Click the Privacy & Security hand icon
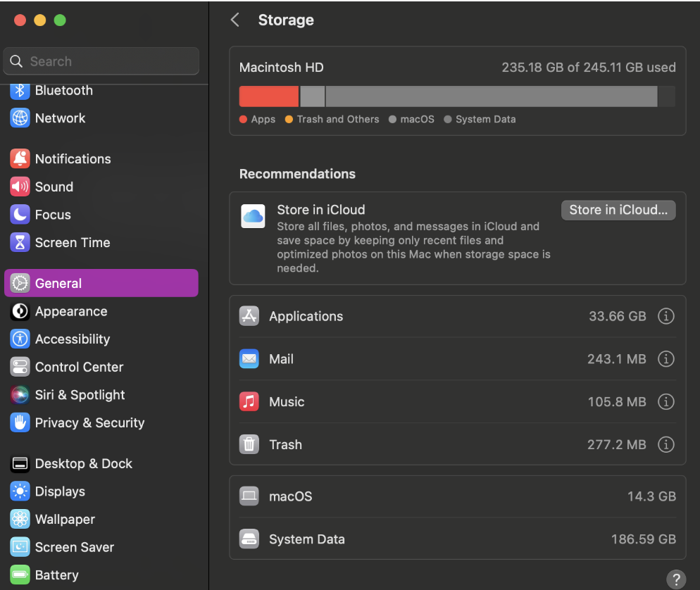 (20, 422)
